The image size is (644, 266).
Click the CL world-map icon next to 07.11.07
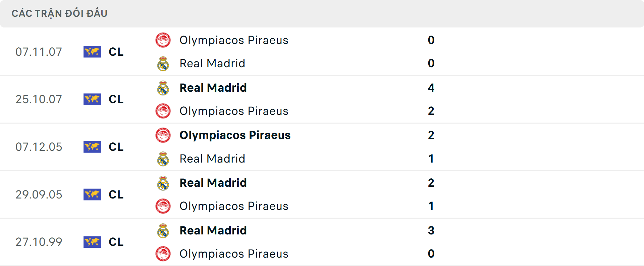pos(92,52)
